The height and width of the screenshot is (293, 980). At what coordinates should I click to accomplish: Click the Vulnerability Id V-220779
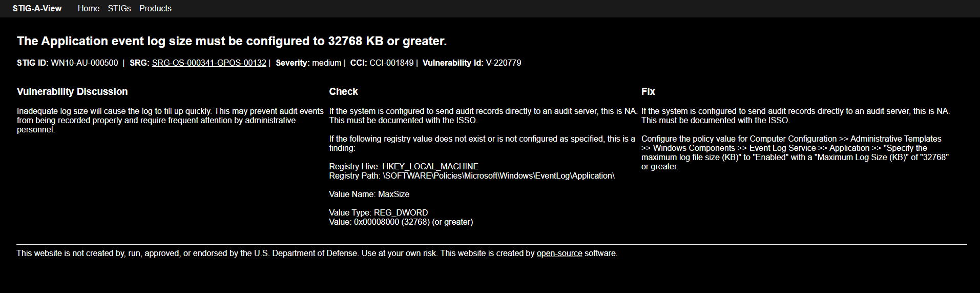504,63
